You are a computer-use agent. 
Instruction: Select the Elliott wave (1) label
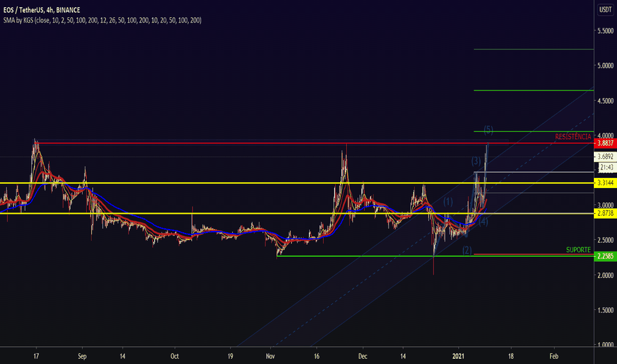(448, 202)
